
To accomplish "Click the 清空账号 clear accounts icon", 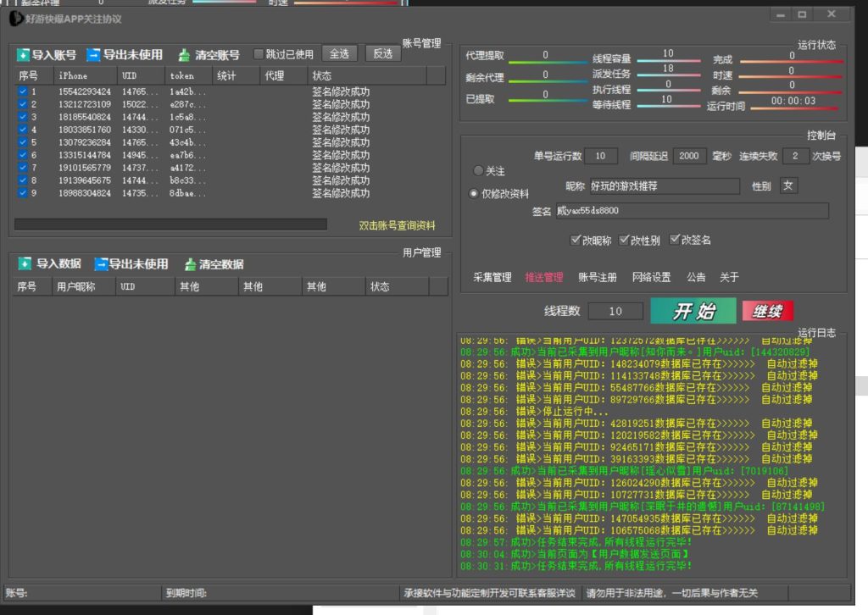I will tap(184, 55).
